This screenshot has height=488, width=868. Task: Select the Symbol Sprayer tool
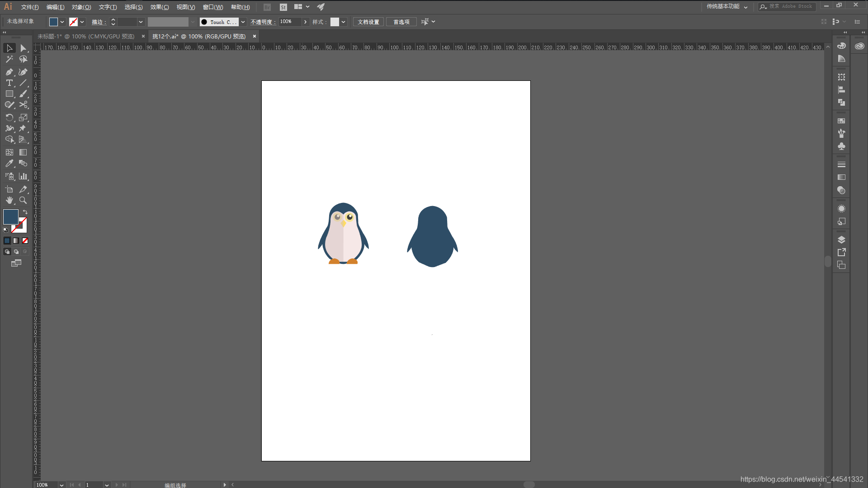pyautogui.click(x=9, y=176)
